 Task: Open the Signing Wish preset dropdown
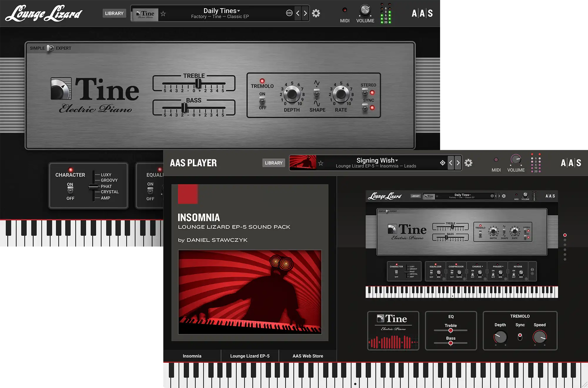point(377,160)
